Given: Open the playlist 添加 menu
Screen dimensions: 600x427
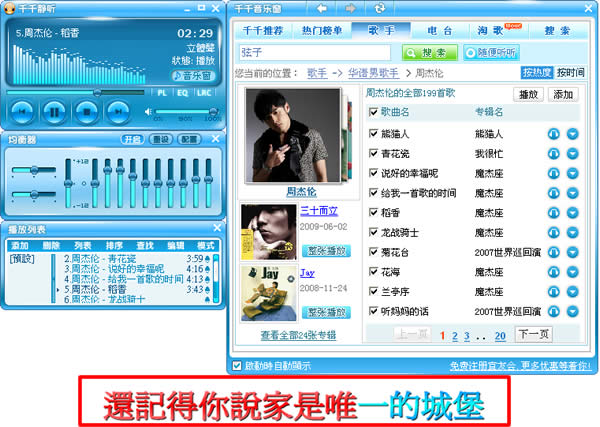Looking at the screenshot, I should [20, 245].
